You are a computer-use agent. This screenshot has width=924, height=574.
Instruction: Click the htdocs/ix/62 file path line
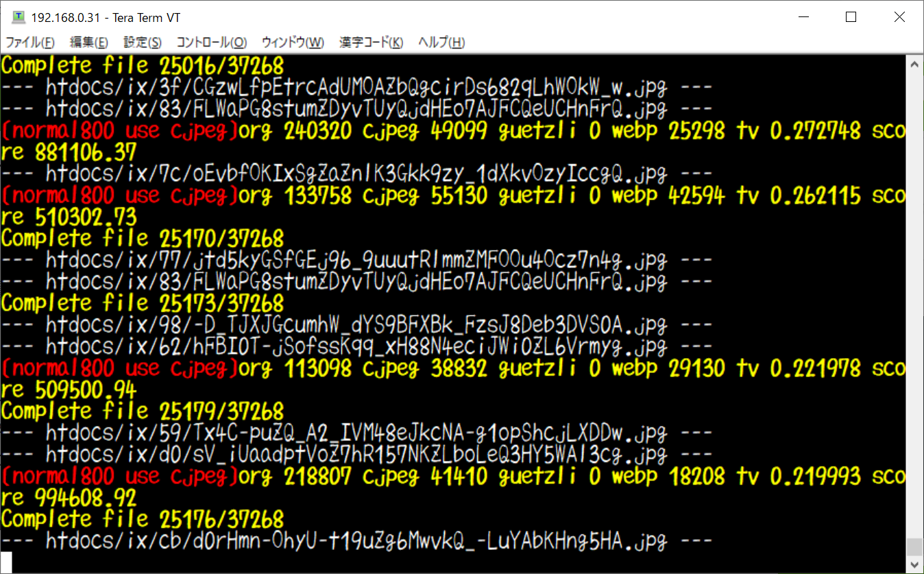(x=356, y=346)
